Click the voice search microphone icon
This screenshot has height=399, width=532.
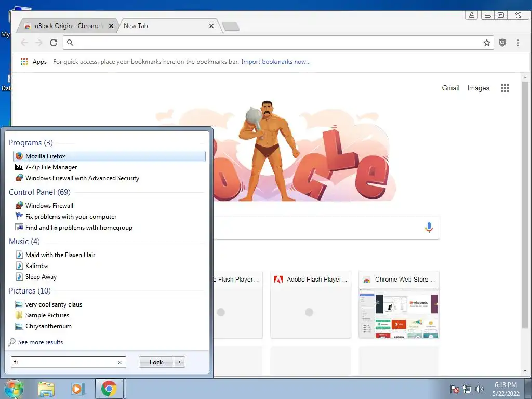[429, 228]
